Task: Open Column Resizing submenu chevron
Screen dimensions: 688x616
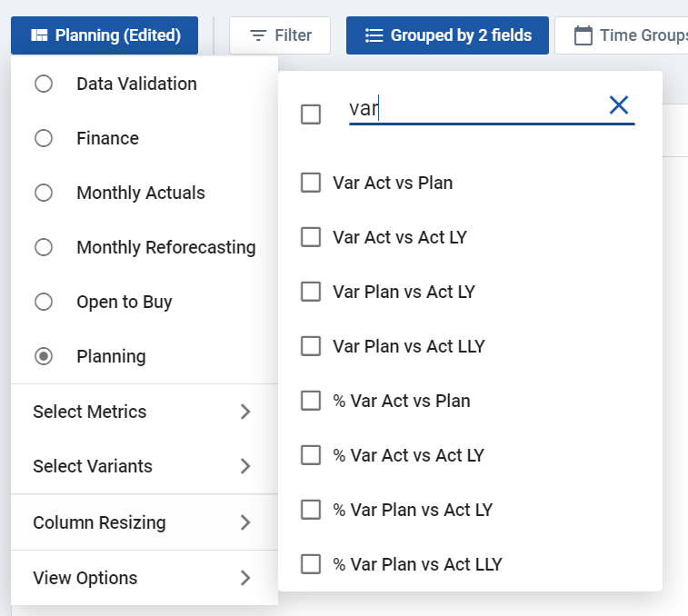Action: [x=245, y=522]
